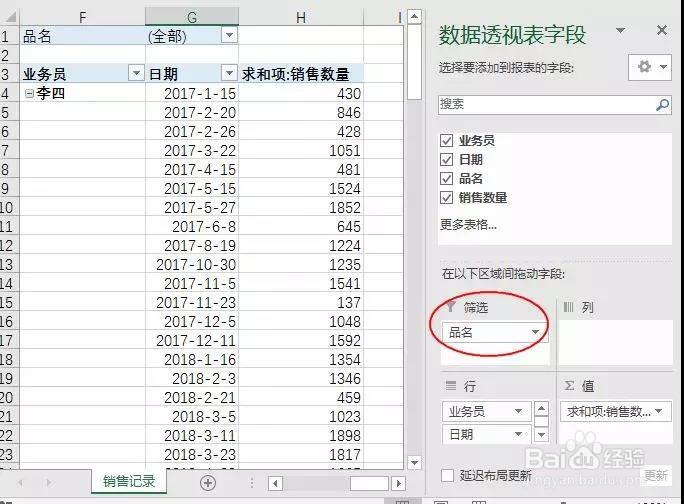
Task: Select the 求和项:销售数量 header cell
Action: (x=301, y=74)
